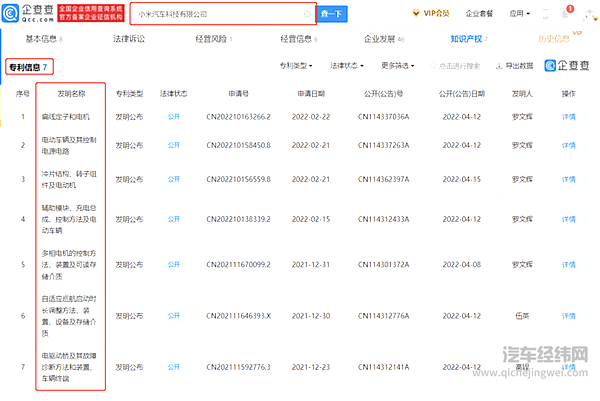Image resolution: width=600 pixels, height=401 pixels.
Task: Open patent name starting 电驱动桥及其故障
Action: 69,367
